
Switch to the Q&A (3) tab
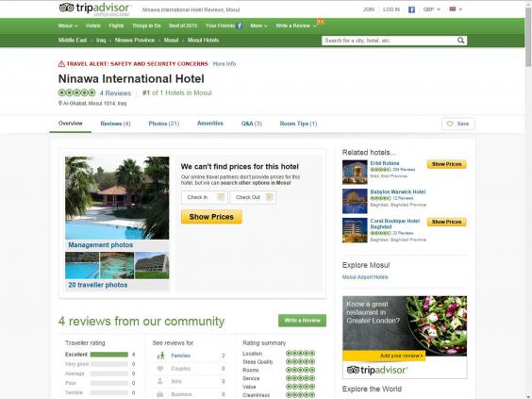coord(252,124)
